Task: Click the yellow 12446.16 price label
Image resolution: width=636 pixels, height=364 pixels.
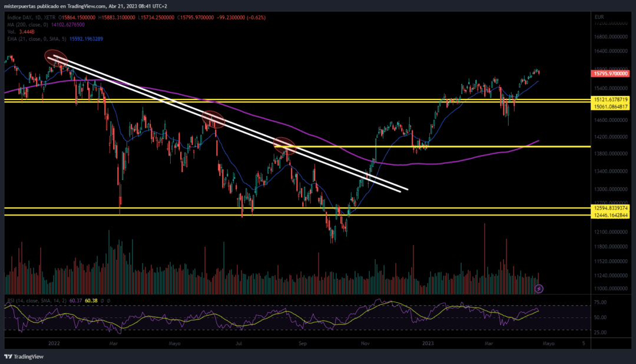Action: click(x=610, y=215)
